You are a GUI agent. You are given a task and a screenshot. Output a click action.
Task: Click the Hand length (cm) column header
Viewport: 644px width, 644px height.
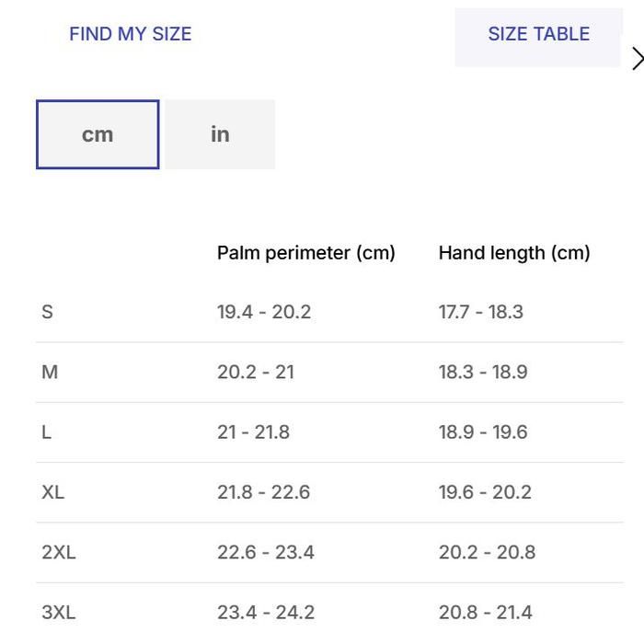pyautogui.click(x=514, y=253)
